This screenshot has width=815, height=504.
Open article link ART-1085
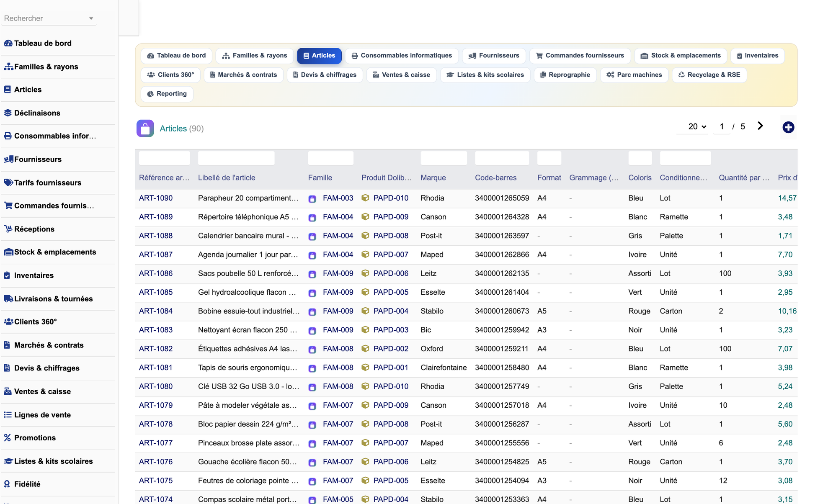pos(156,292)
